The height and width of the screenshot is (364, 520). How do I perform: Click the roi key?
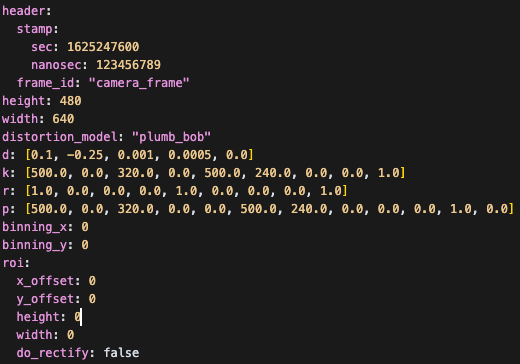(13, 263)
